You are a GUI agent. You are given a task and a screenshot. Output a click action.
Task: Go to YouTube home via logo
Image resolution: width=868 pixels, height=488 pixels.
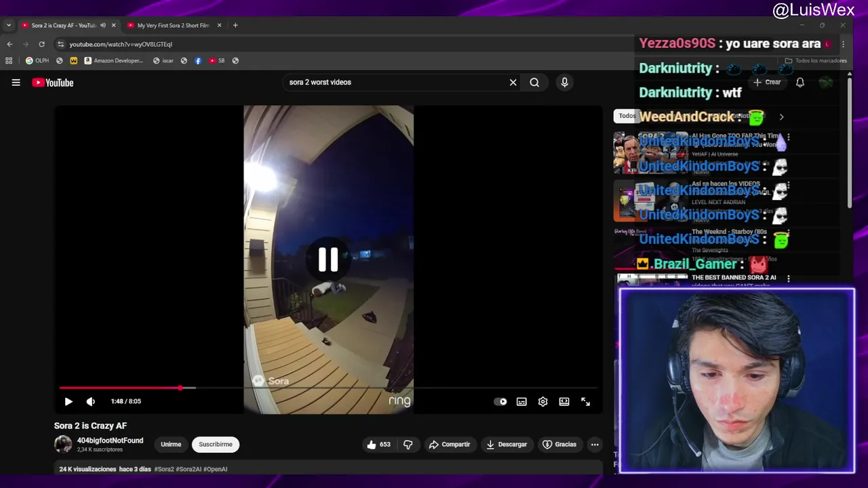click(53, 83)
